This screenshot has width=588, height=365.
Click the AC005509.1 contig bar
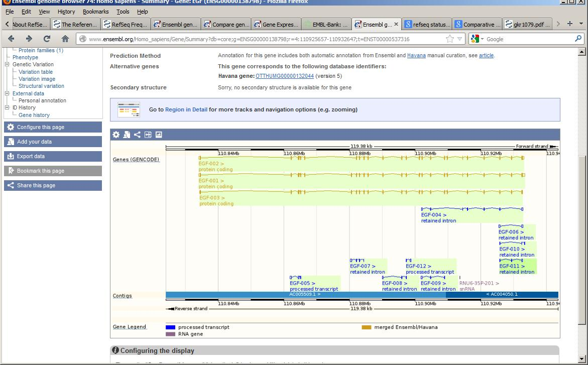[306, 295]
